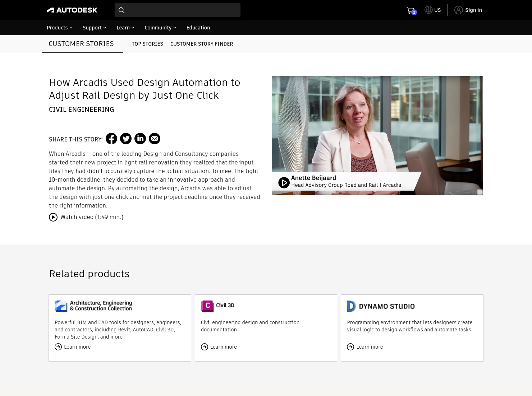Image resolution: width=532 pixels, height=396 pixels.
Task: Switch to the Top Stories tab
Action: [147, 44]
